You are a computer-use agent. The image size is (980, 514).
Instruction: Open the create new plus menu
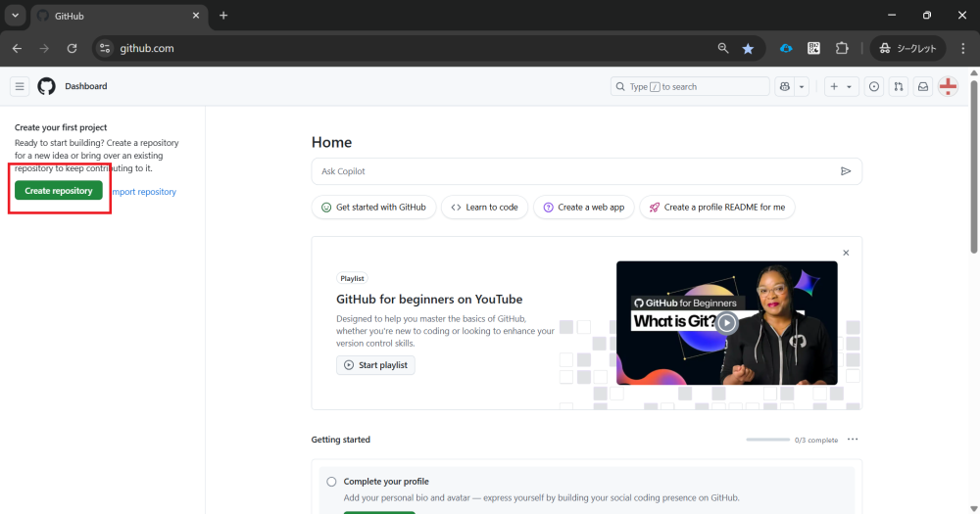(x=841, y=87)
